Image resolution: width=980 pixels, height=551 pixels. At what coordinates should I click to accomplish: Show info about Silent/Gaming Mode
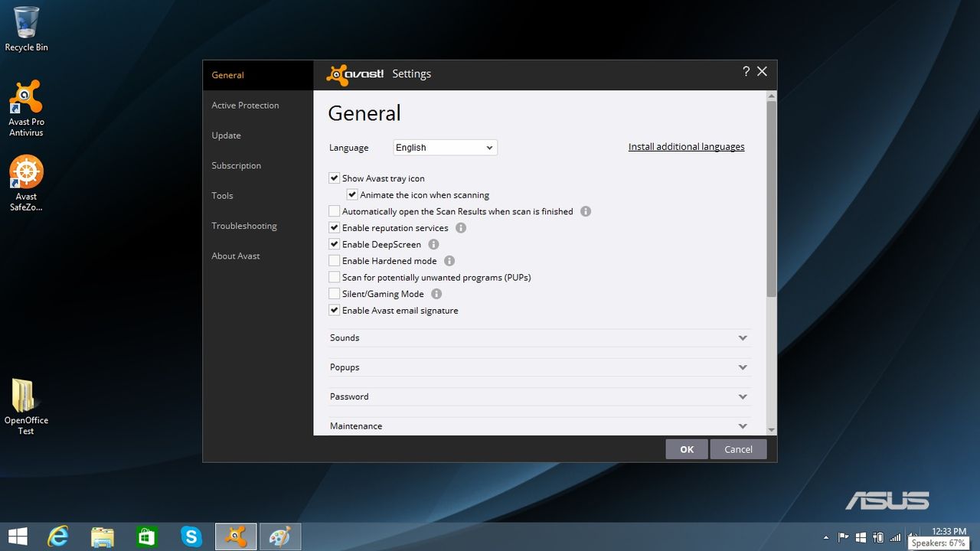click(436, 294)
